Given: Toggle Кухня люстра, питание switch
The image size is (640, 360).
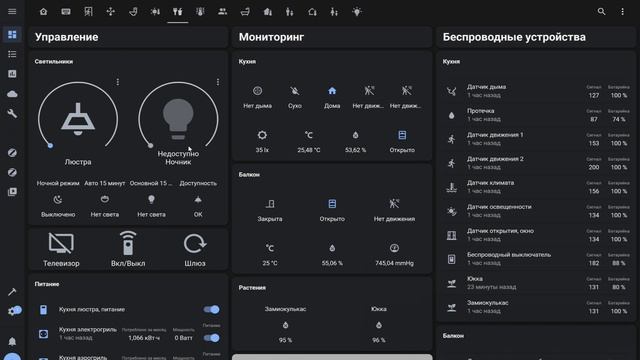Looking at the screenshot, I should pyautogui.click(x=211, y=309).
